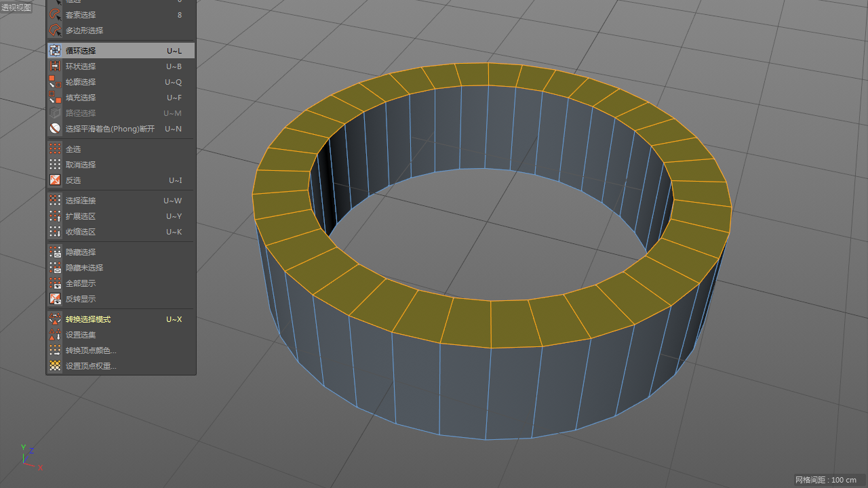Viewport: 868px width, 488px height.
Task: Click the Convert Selection Mode (转换选择模式) icon
Action: [x=55, y=319]
